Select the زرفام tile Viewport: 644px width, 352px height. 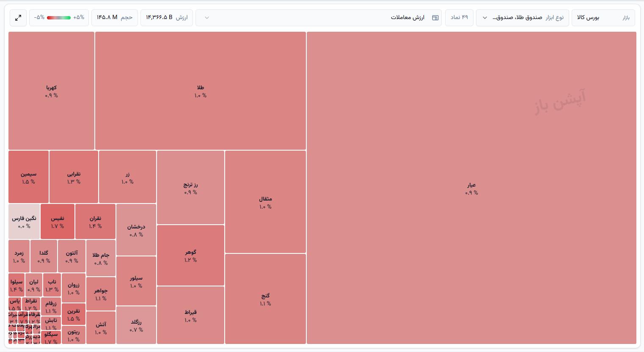coord(51,306)
